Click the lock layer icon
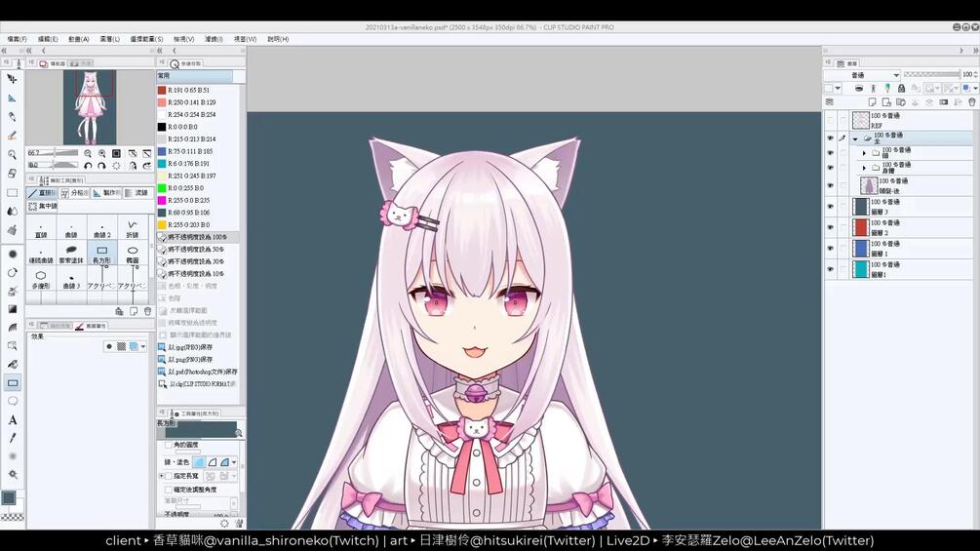980x551 pixels. tap(901, 89)
